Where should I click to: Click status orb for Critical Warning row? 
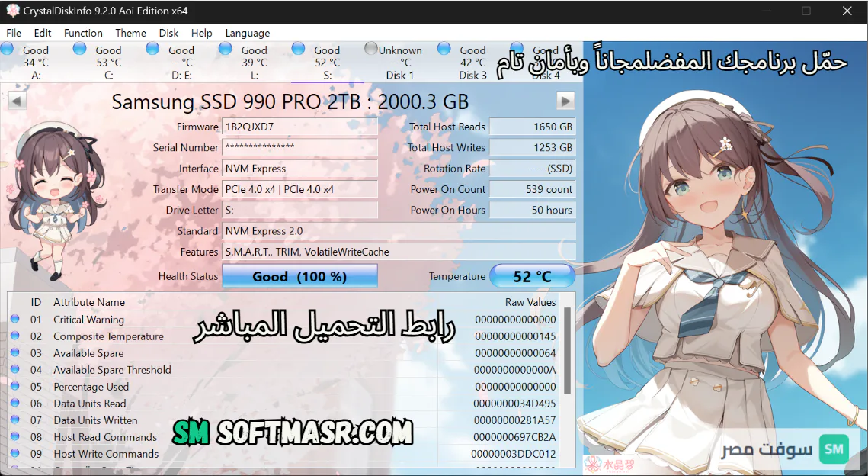click(15, 319)
